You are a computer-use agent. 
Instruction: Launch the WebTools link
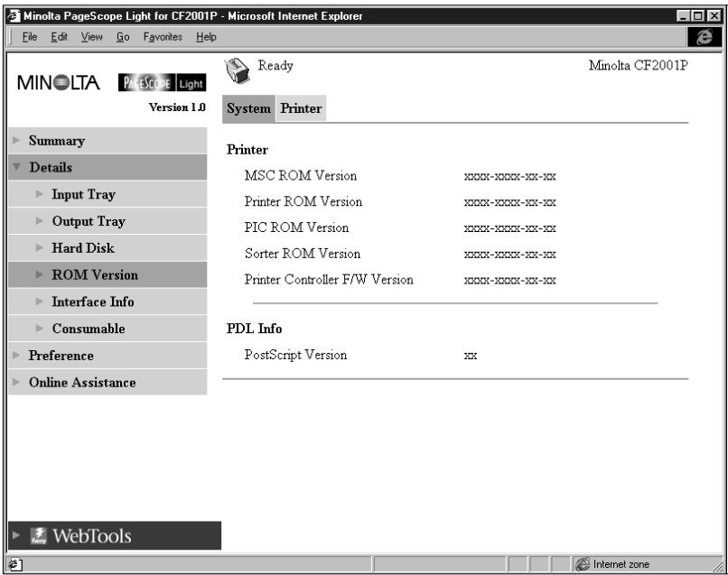[92, 536]
